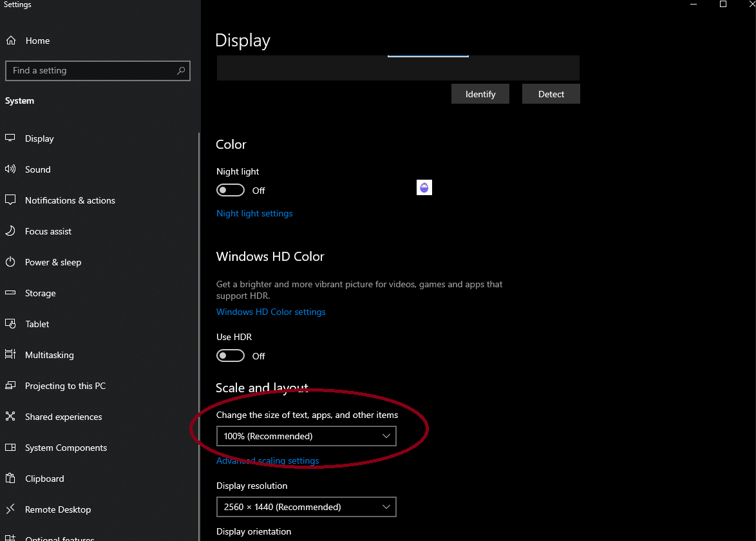Select the Focus assist moon icon
This screenshot has width=756, height=541.
click(x=10, y=231)
